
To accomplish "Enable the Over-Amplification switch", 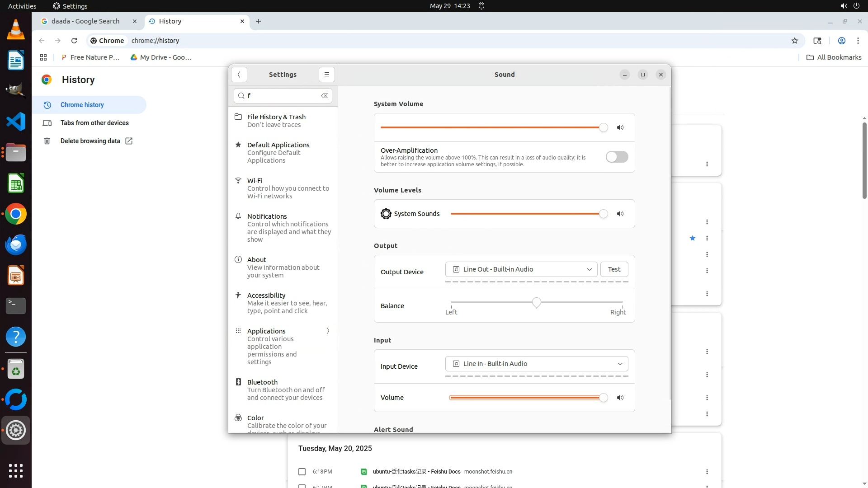I will 617,157.
